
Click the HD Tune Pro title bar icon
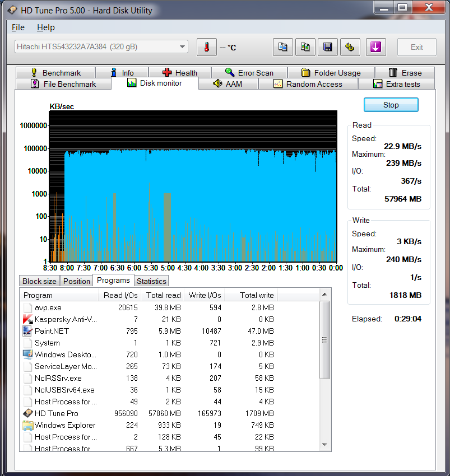pos(12,10)
